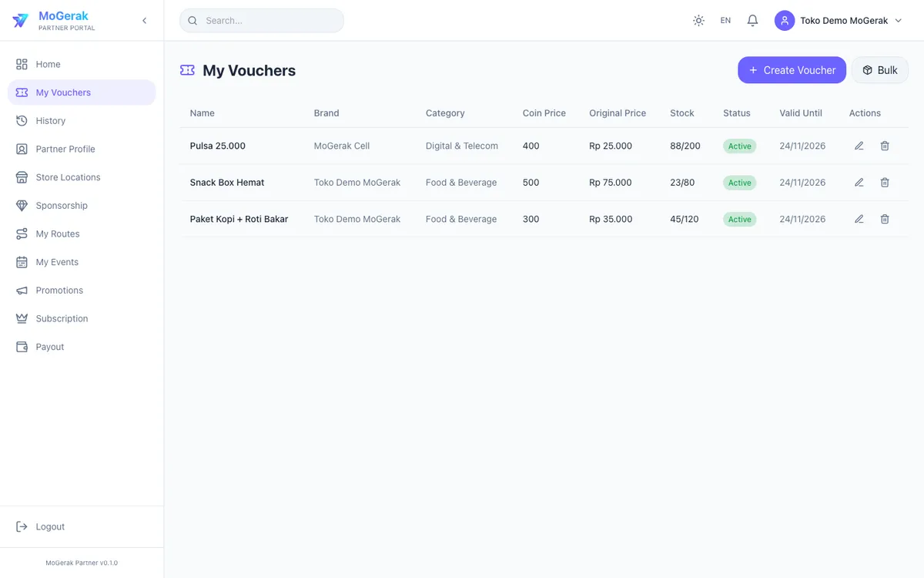Click the Logout icon
The width and height of the screenshot is (924, 578).
click(22, 526)
